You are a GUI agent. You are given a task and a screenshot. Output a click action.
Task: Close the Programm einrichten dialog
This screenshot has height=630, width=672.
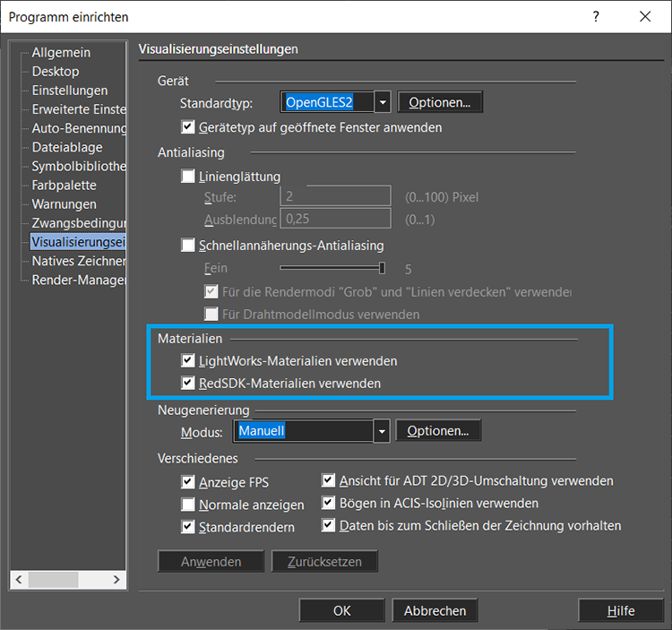645,17
